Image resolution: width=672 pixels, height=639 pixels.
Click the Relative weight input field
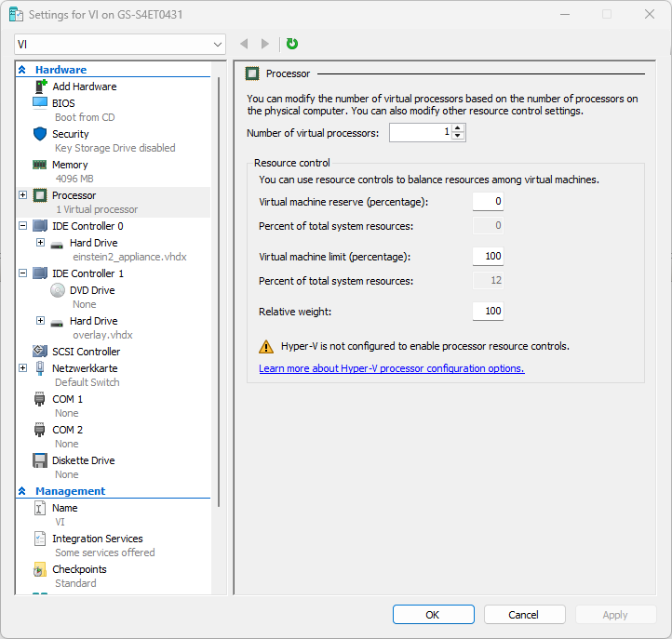488,311
